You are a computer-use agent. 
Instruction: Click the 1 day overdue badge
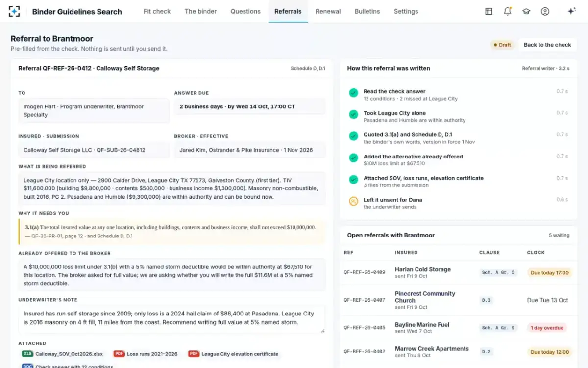[547, 327]
